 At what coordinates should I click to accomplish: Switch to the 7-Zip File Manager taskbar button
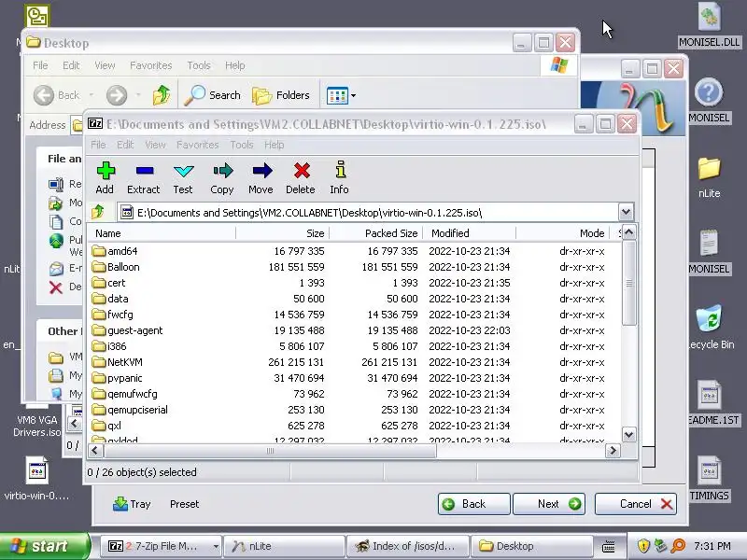(160, 546)
